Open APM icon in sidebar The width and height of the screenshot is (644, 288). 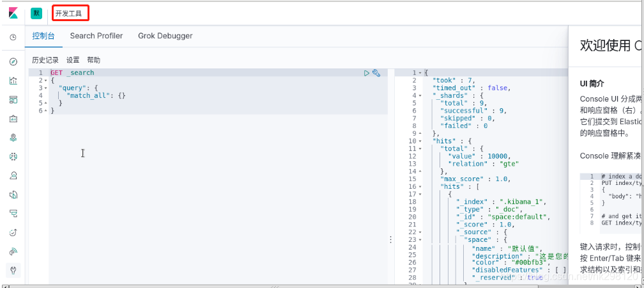tap(13, 214)
